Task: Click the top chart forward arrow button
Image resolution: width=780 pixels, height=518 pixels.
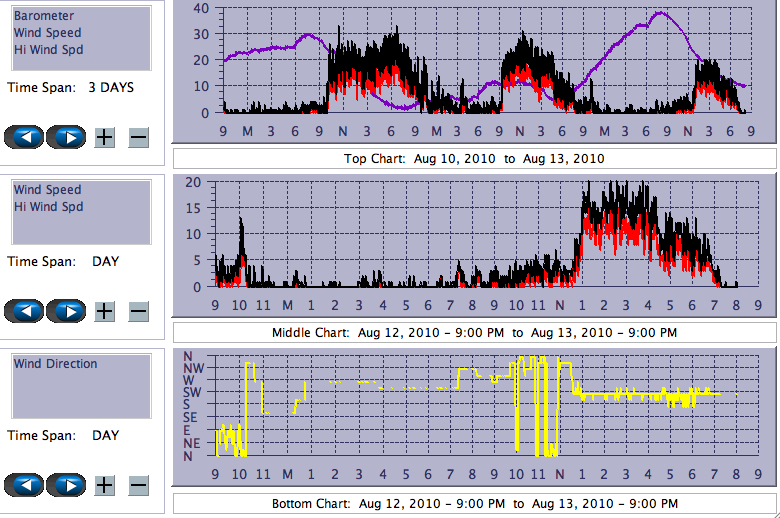Action: (x=65, y=137)
